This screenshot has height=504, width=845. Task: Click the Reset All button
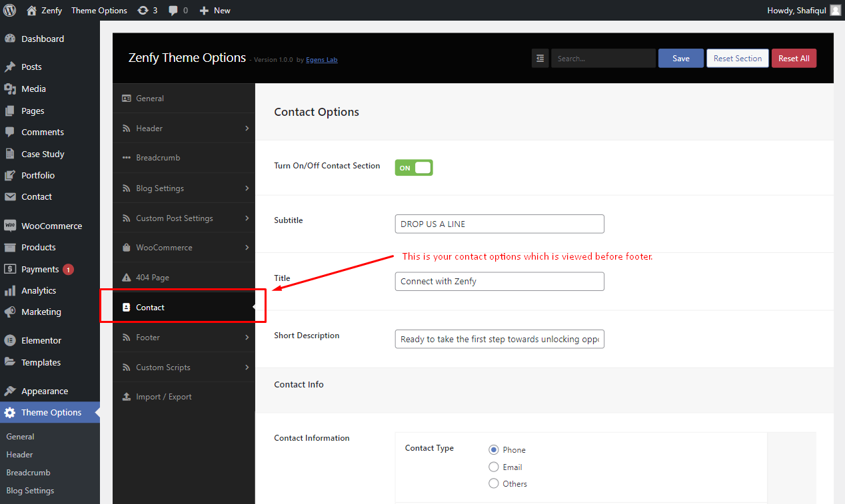(794, 59)
